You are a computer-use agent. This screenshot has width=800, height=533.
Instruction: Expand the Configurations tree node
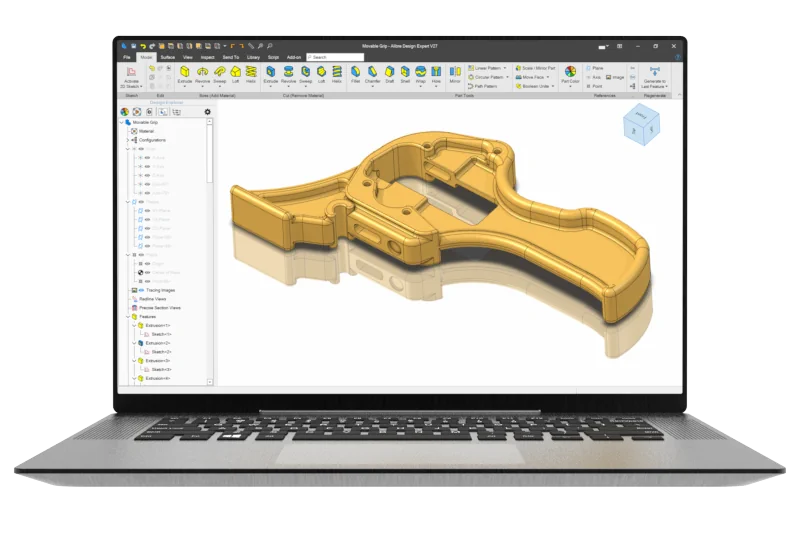click(x=127, y=140)
